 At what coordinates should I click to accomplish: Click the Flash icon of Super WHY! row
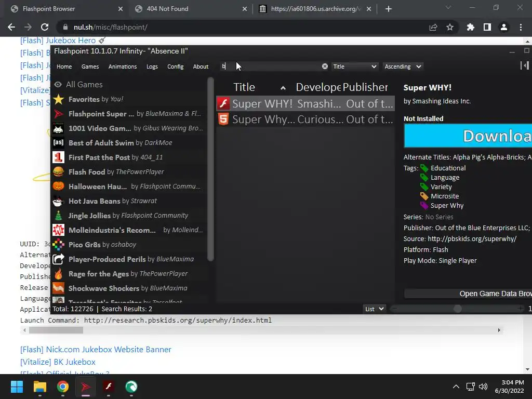point(223,103)
